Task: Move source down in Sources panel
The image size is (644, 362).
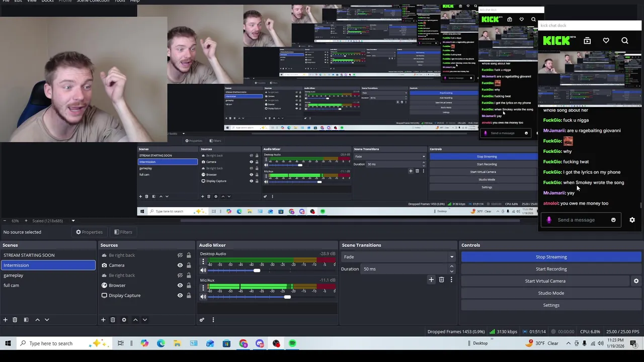Action: click(x=145, y=320)
